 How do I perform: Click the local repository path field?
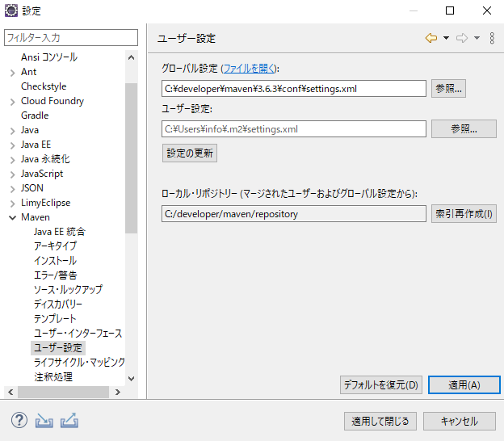click(x=294, y=214)
